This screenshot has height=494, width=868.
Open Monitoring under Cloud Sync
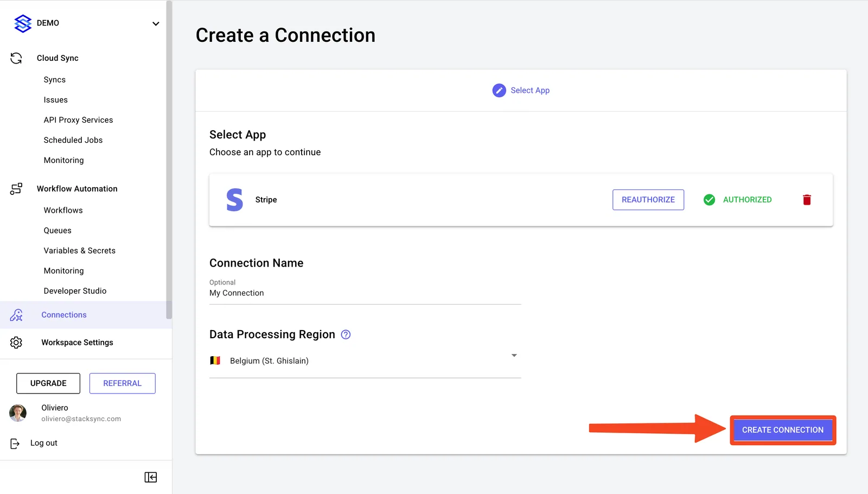pos(64,160)
